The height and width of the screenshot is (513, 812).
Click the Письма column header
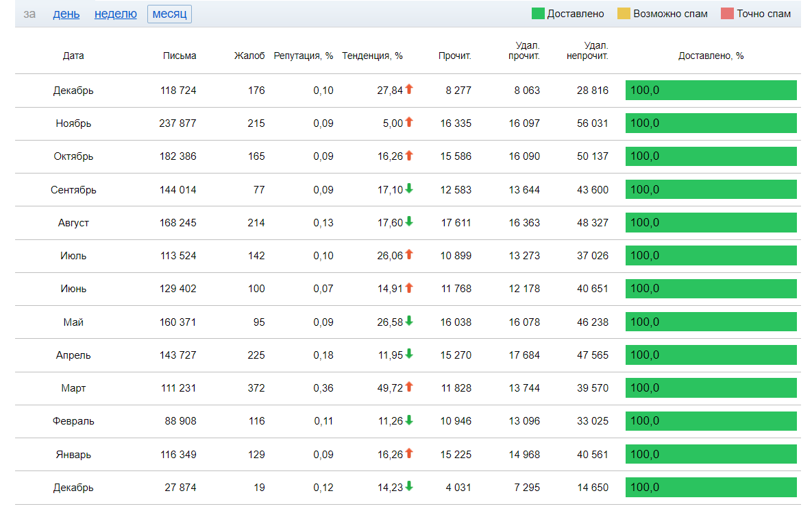(180, 56)
